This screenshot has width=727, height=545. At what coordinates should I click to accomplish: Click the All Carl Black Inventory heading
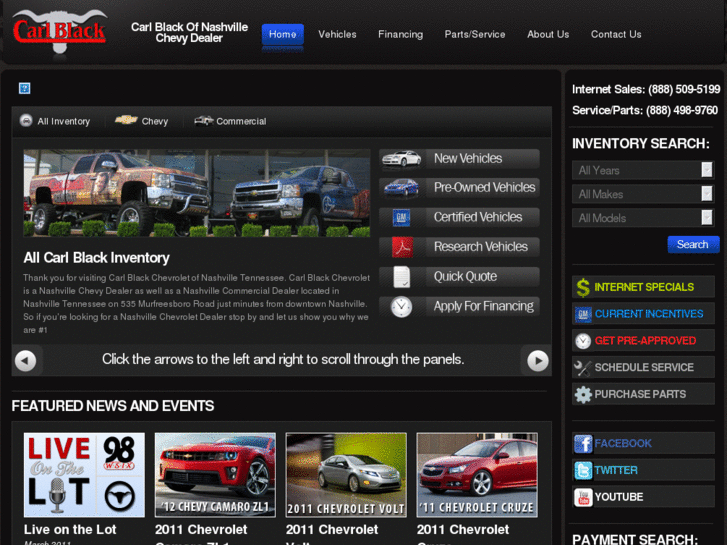96,258
